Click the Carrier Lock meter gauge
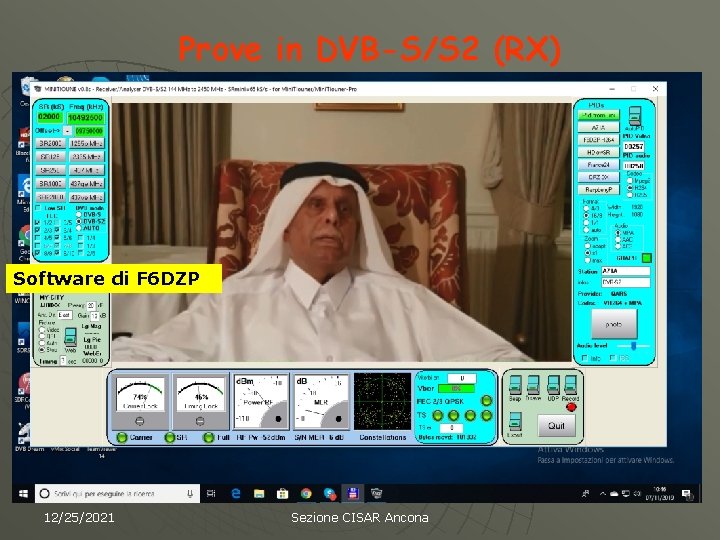 click(140, 400)
